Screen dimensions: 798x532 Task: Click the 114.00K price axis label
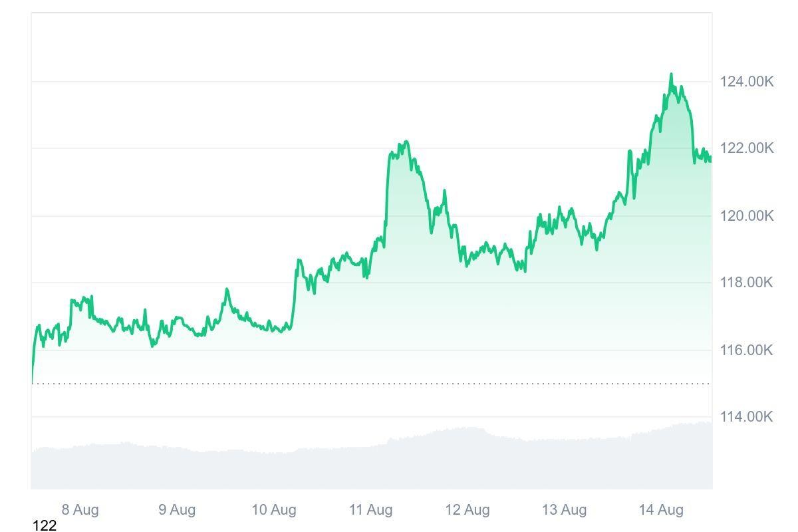(x=747, y=417)
